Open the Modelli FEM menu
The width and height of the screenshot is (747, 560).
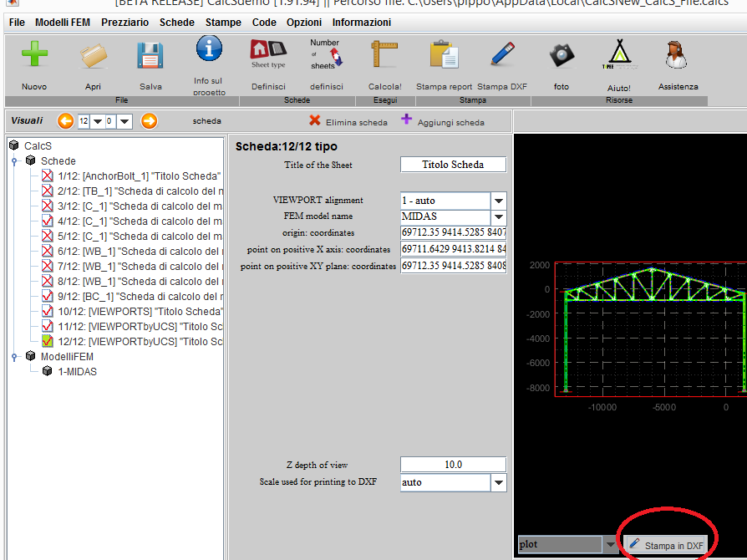pyautogui.click(x=63, y=23)
